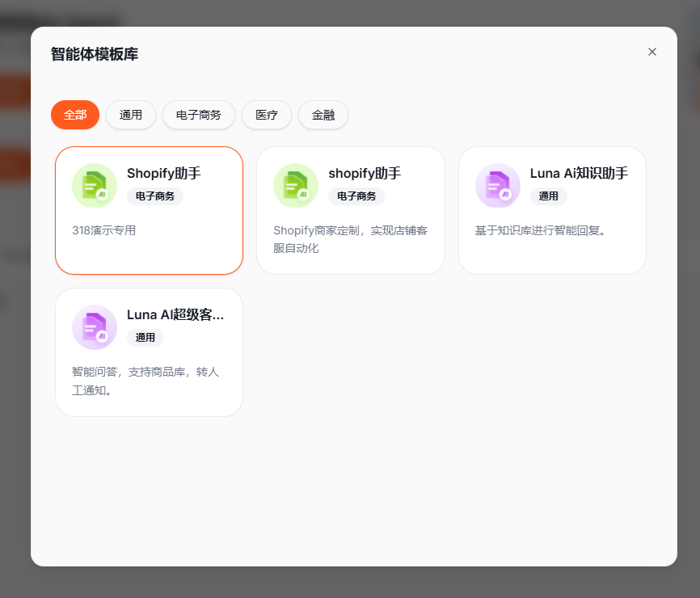Open the shopify助手 template title with lowercase s
The image size is (700, 598).
[365, 173]
